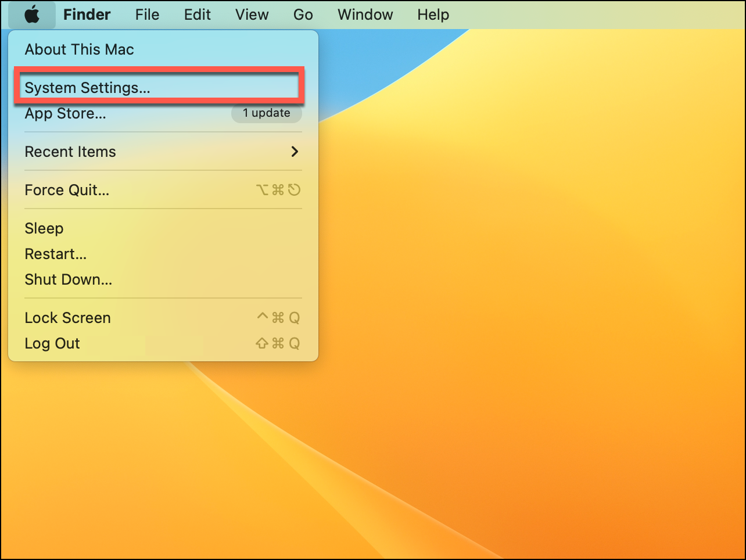Click the 1 update badge
This screenshot has width=746, height=560.
267,113
